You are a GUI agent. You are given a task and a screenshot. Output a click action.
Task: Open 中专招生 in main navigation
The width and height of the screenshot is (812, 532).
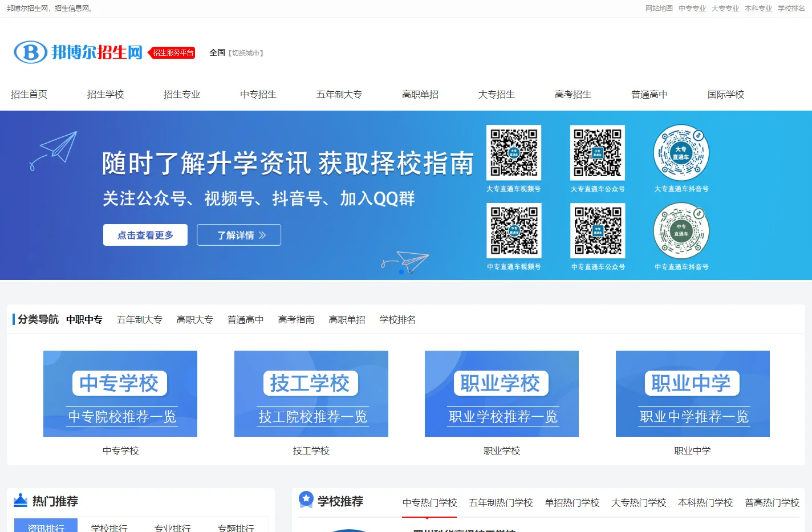(258, 95)
